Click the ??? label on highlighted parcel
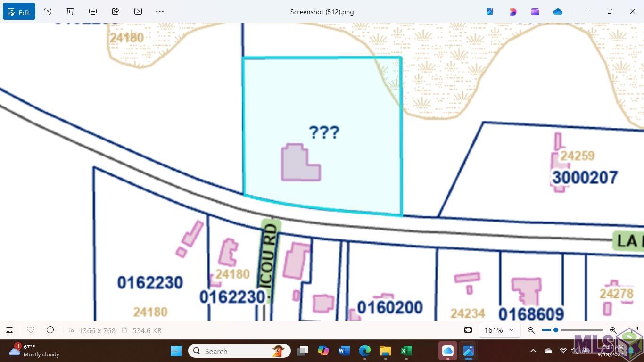Viewport: 644px width, 362px height. click(x=324, y=132)
